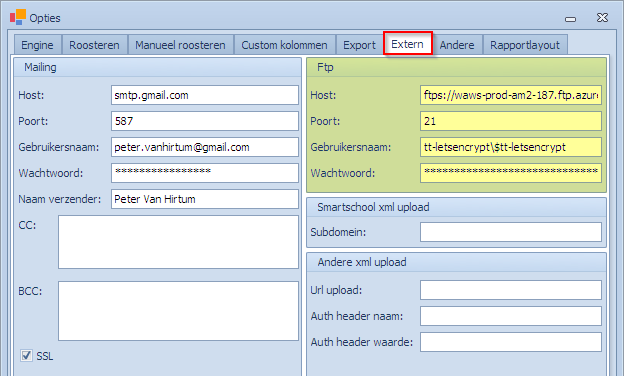The image size is (624, 376).
Task: Click the Opties app icon in title bar
Action: click(18, 17)
